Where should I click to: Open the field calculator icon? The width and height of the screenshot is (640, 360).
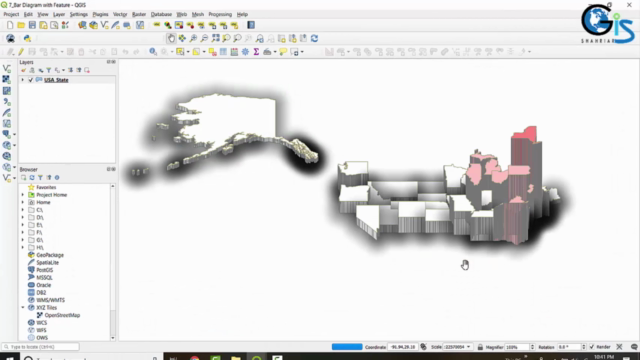(x=234, y=52)
